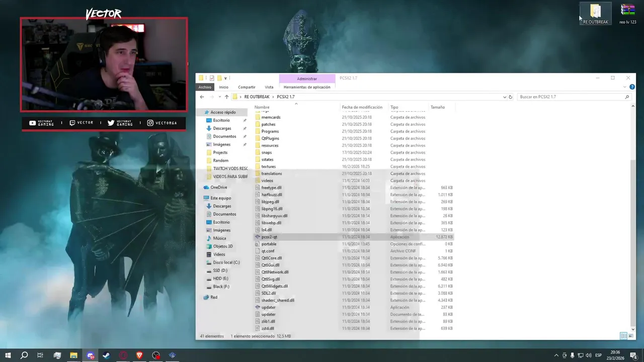Open quick access toolbar customize dropdown
Image resolution: width=644 pixels, height=362 pixels.
coord(225,78)
